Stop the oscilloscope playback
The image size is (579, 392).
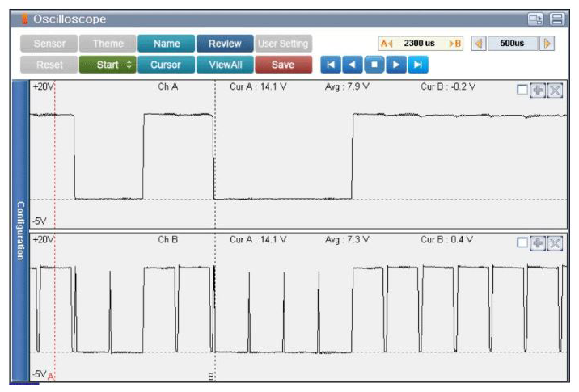(x=374, y=65)
